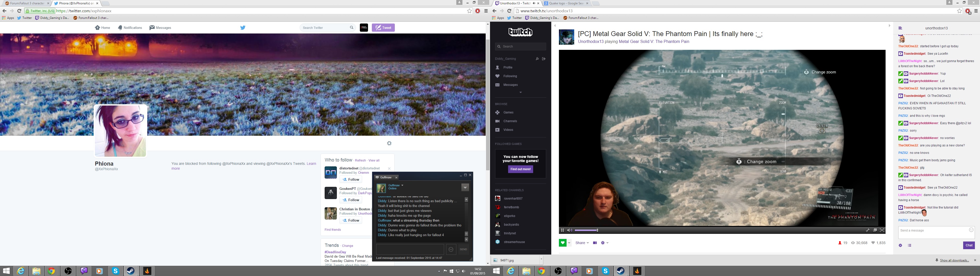
Task: Show the Twitch chat viewer list
Action: pos(910,245)
